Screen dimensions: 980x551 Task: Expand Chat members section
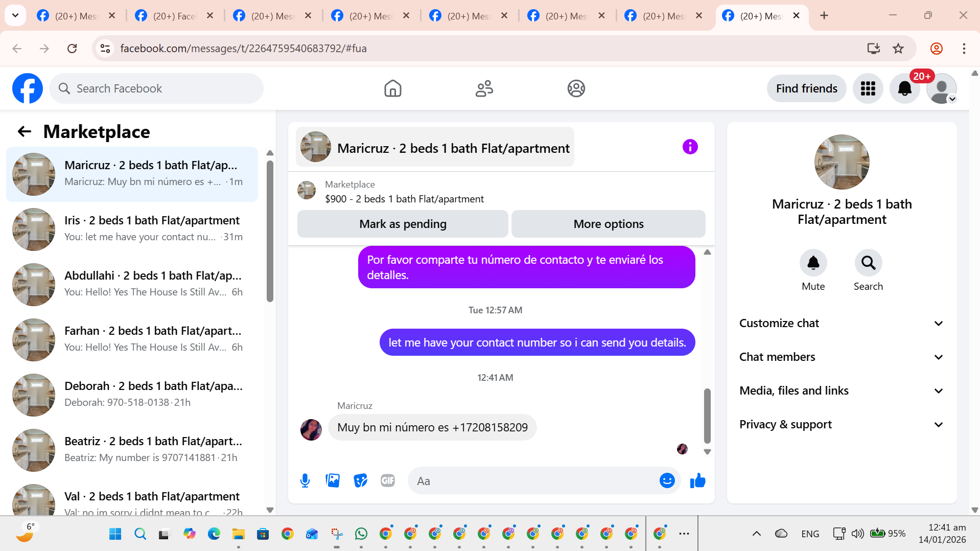click(x=842, y=357)
